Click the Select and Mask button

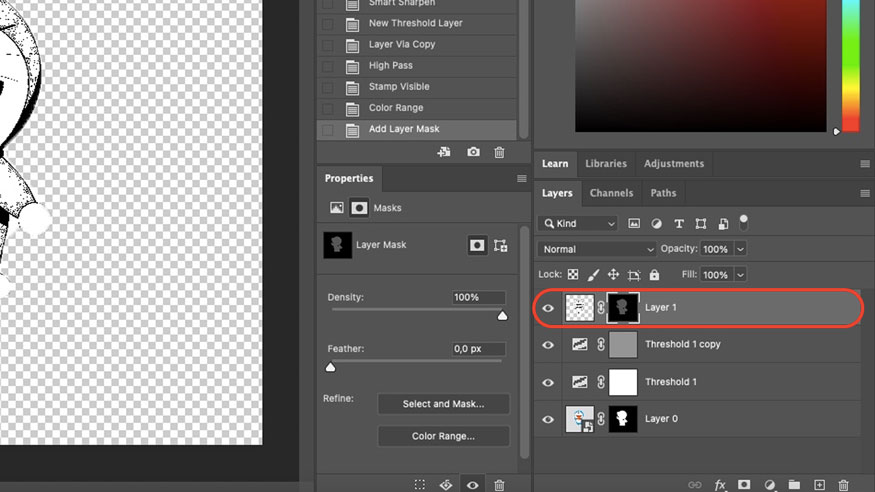tap(443, 404)
